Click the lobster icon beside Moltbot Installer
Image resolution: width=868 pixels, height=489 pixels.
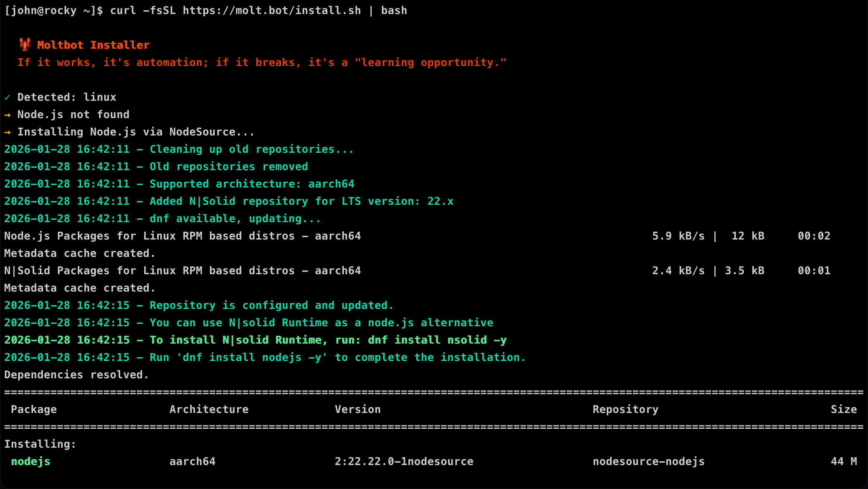coord(25,45)
